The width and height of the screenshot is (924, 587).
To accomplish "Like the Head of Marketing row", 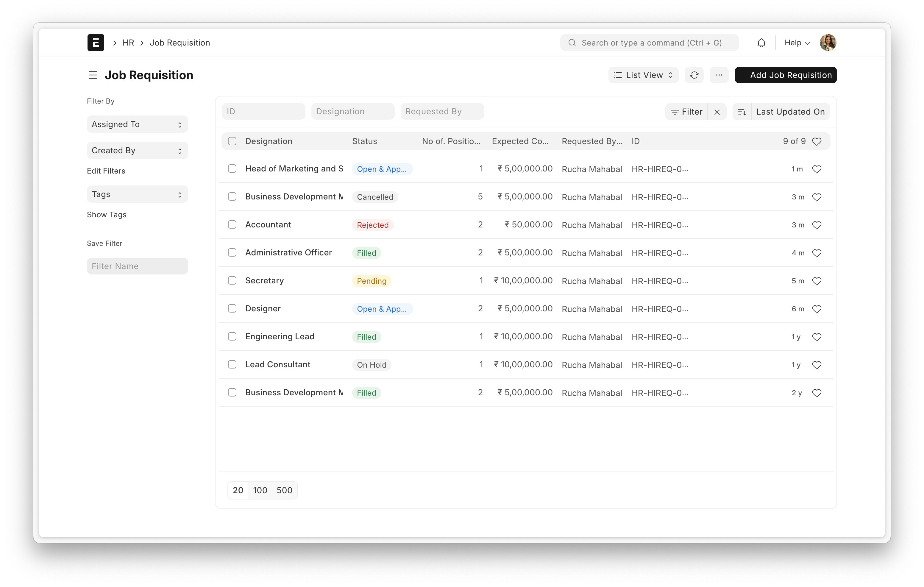I will 817,169.
